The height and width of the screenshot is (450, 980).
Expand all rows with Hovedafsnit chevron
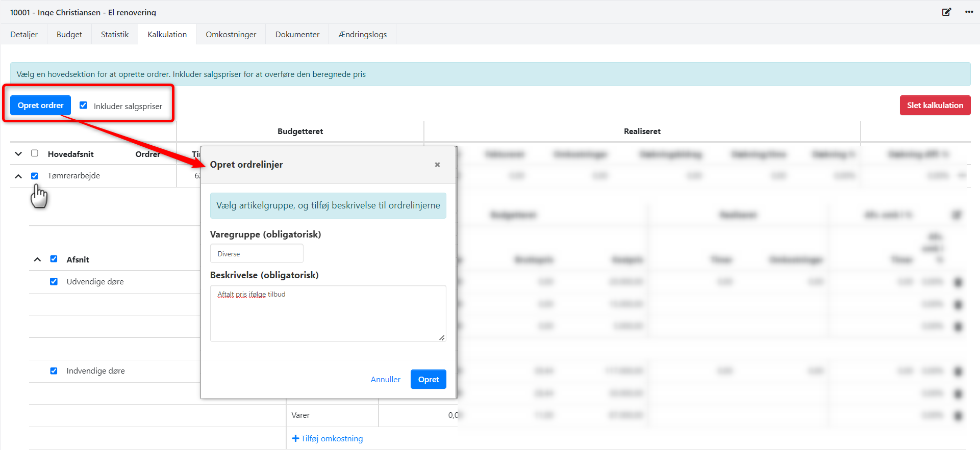[x=18, y=154]
